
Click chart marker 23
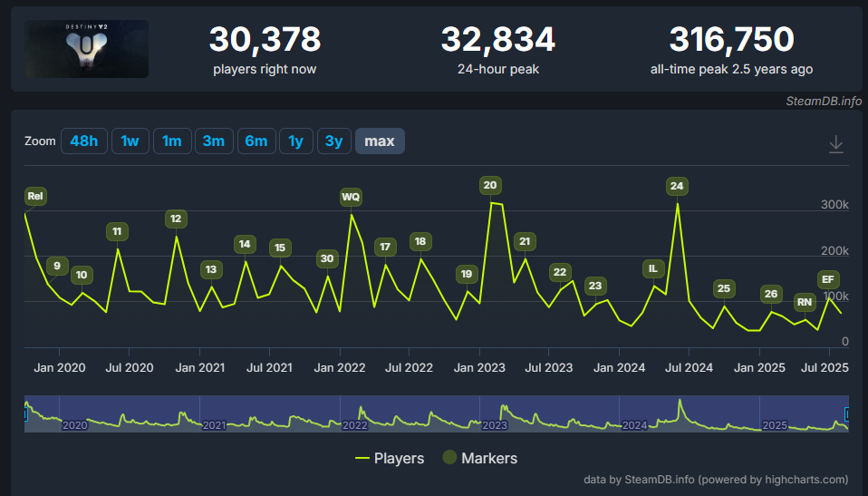pyautogui.click(x=595, y=286)
